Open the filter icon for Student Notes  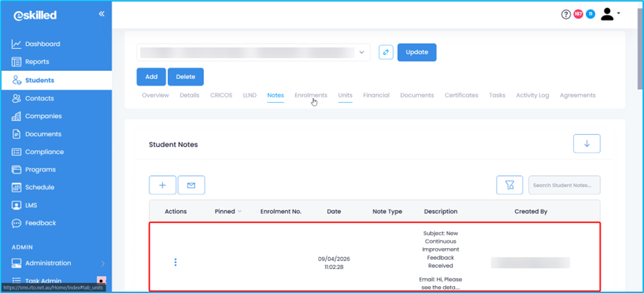pyautogui.click(x=509, y=185)
